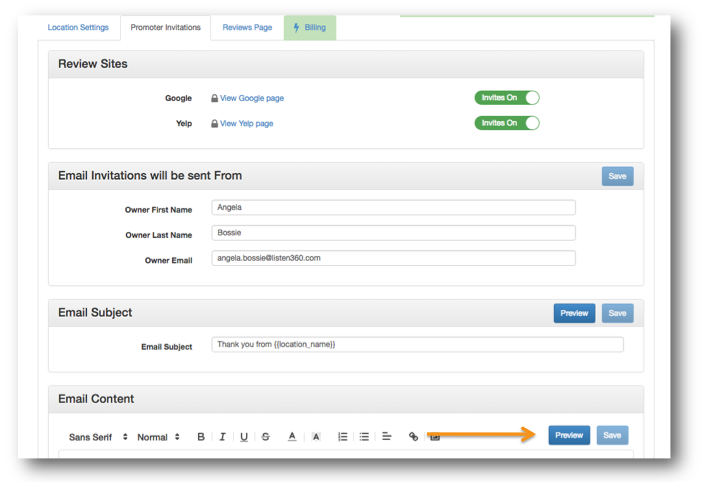This screenshot has height=482, width=707.
Task: Open the Reviews Page tab
Action: pos(247,27)
